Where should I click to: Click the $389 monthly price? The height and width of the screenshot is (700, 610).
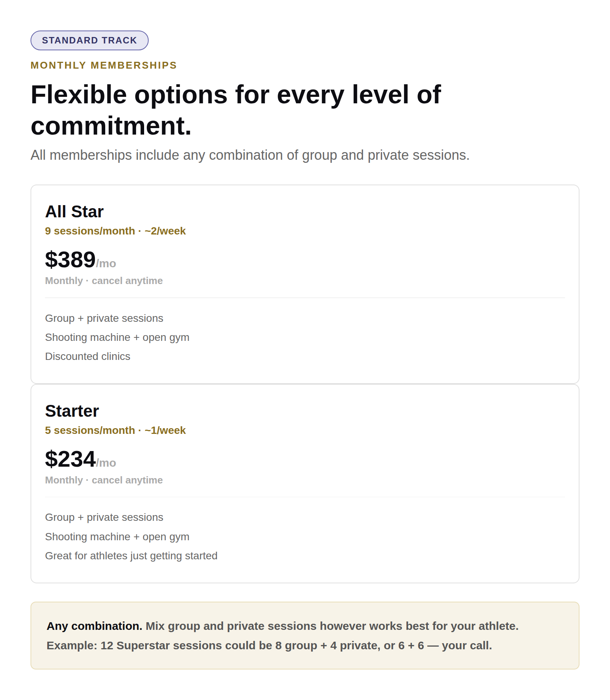pyautogui.click(x=80, y=260)
